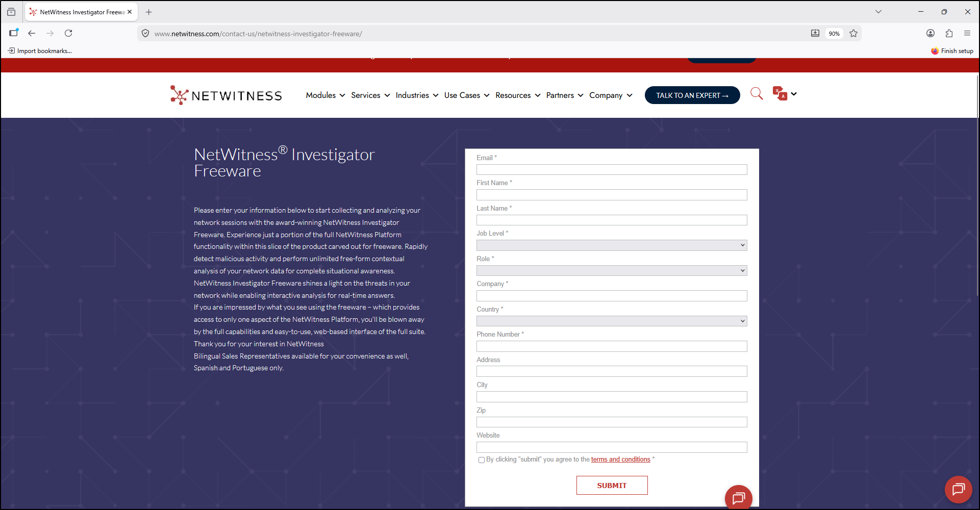
Task: Open the chat bubble beside the Submit button
Action: [739, 497]
